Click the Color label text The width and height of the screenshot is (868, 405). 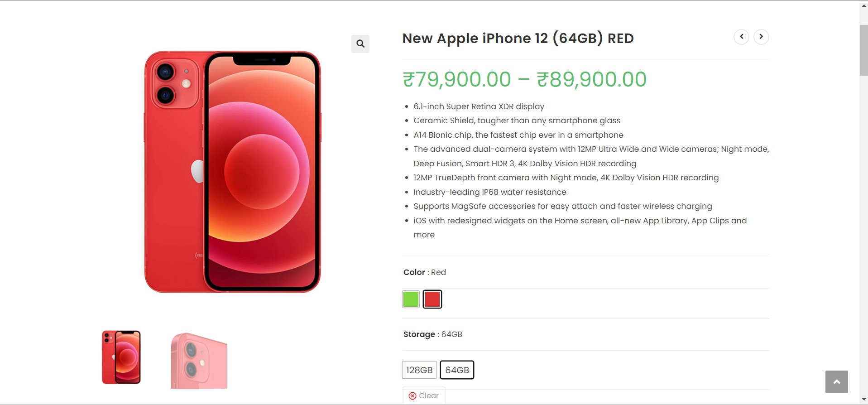414,272
